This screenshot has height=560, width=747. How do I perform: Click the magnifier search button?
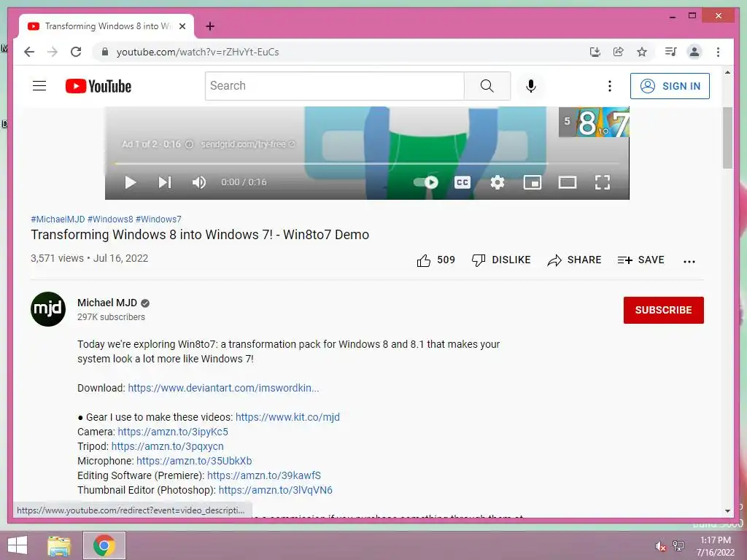487,86
